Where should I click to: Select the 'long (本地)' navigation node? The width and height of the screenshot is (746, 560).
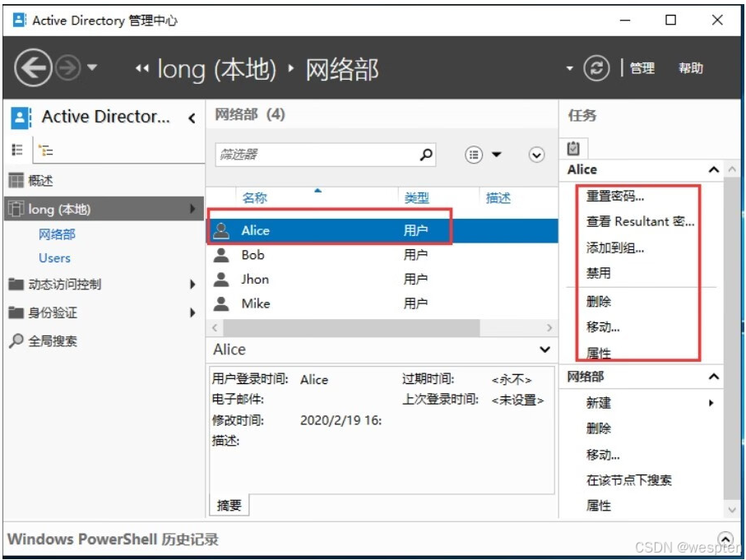(104, 209)
